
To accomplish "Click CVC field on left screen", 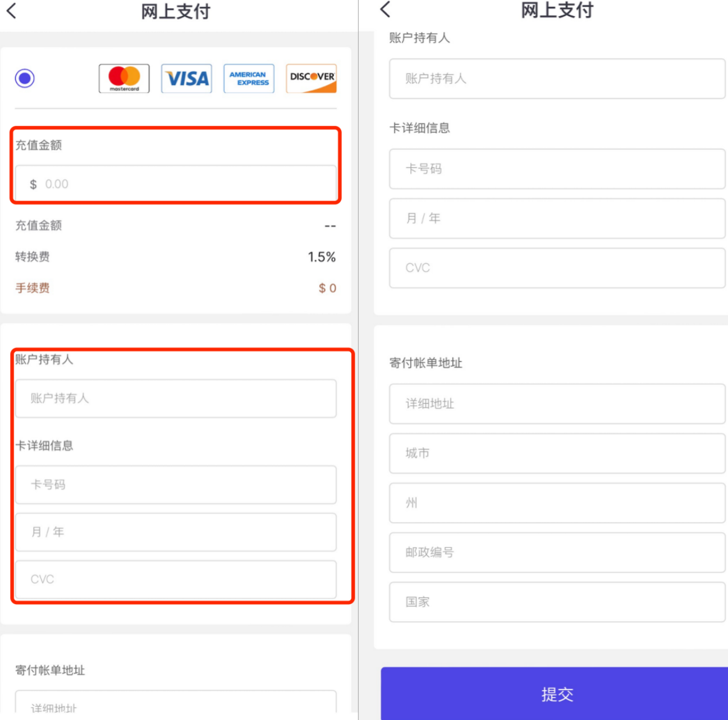I will pos(176,579).
